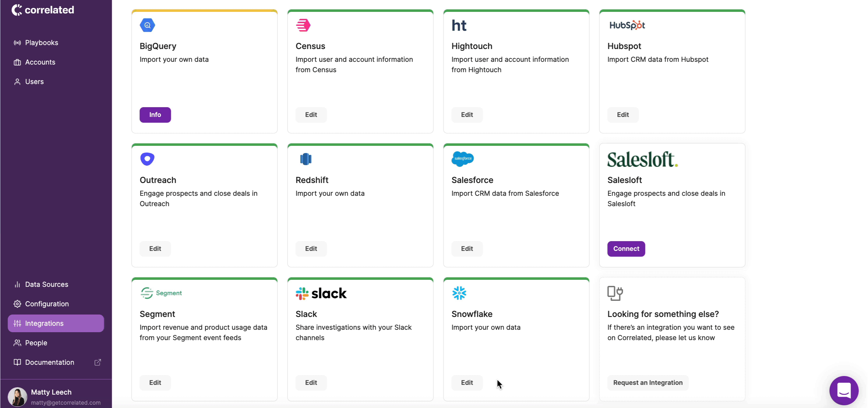Click the Hubspot card title
Screen dimensions: 868x408
coord(624,46)
